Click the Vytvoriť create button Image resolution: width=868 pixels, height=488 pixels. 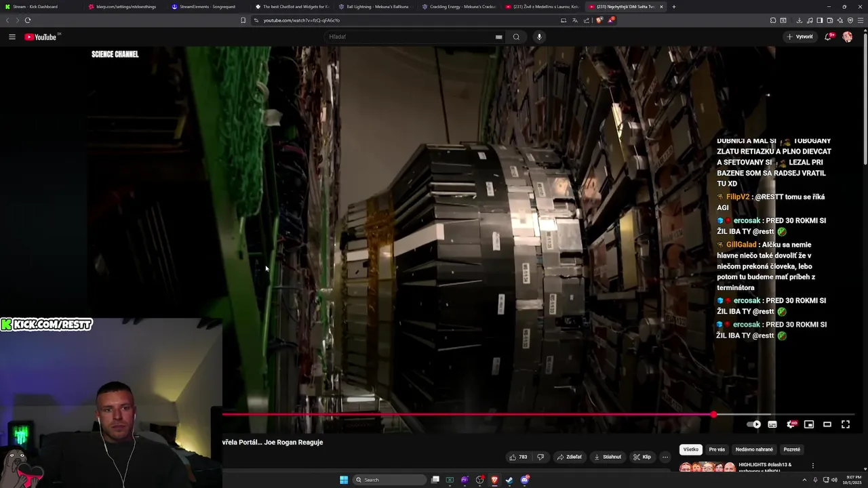pos(800,37)
